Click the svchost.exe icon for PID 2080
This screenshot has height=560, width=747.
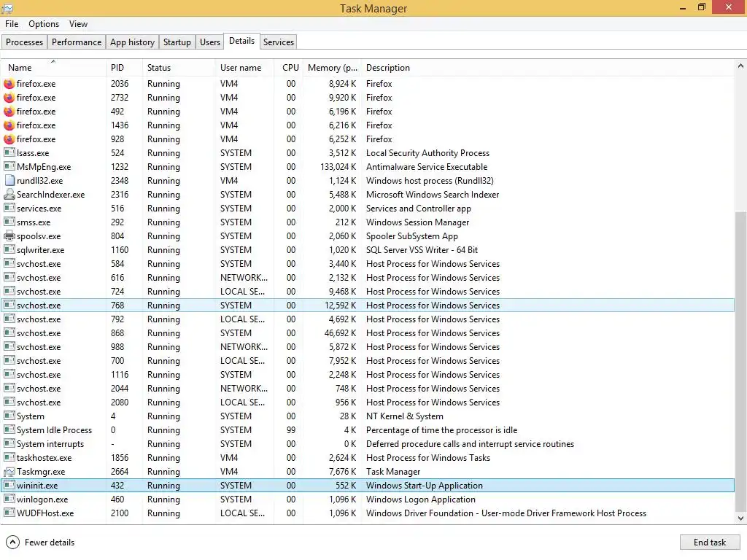pyautogui.click(x=9, y=402)
